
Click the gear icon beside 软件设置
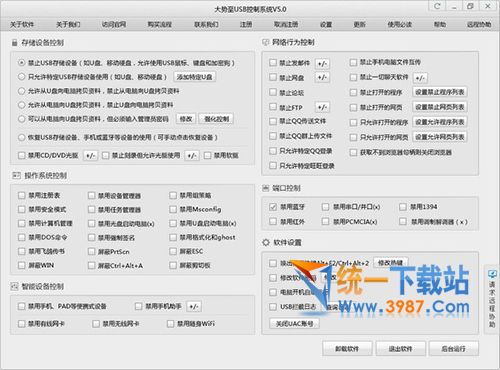266,242
